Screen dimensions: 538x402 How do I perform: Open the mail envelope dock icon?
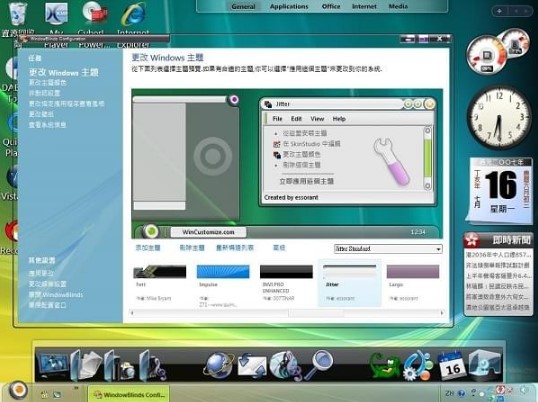pyautogui.click(x=252, y=366)
